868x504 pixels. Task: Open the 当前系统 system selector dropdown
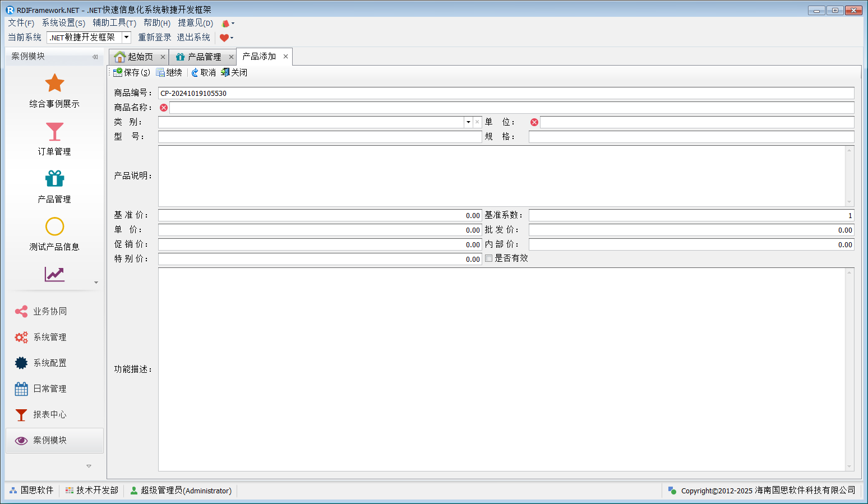coord(126,38)
